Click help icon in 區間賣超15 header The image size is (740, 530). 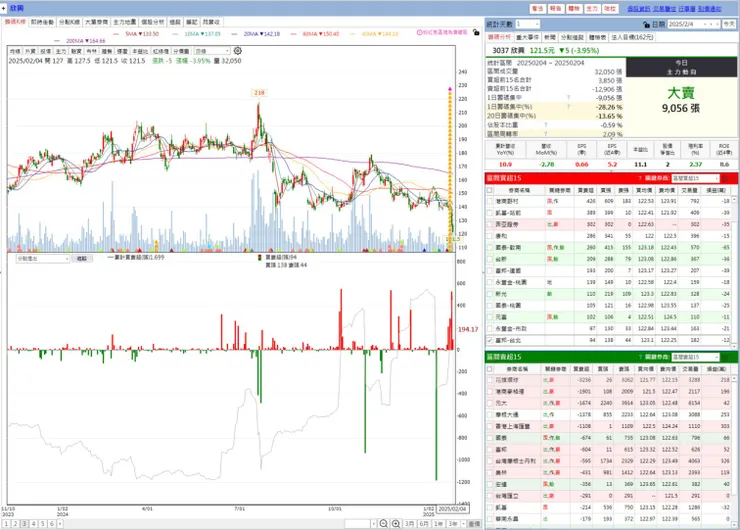(x=640, y=357)
